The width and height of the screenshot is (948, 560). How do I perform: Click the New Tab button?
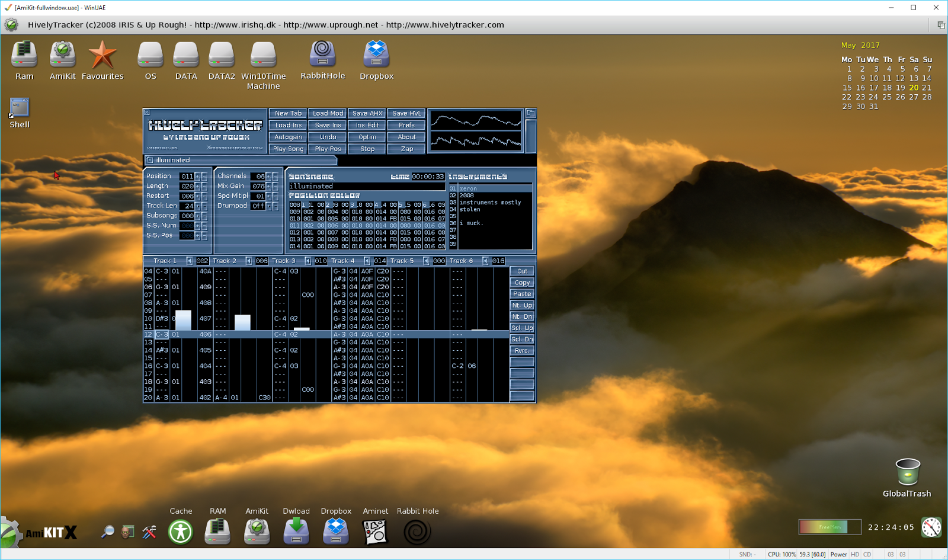[x=288, y=113]
